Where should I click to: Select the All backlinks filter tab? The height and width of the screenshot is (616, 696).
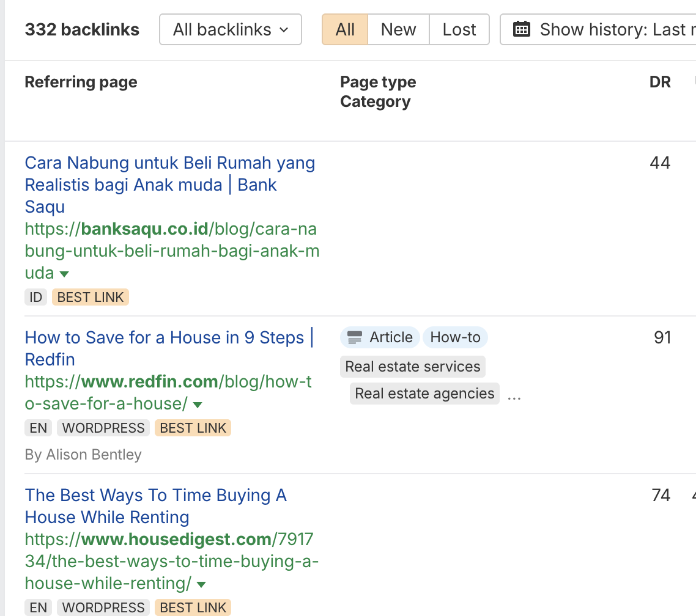(345, 29)
